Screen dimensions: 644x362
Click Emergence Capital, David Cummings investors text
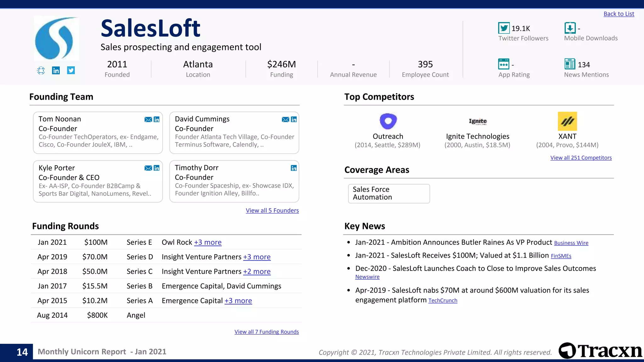(221, 286)
